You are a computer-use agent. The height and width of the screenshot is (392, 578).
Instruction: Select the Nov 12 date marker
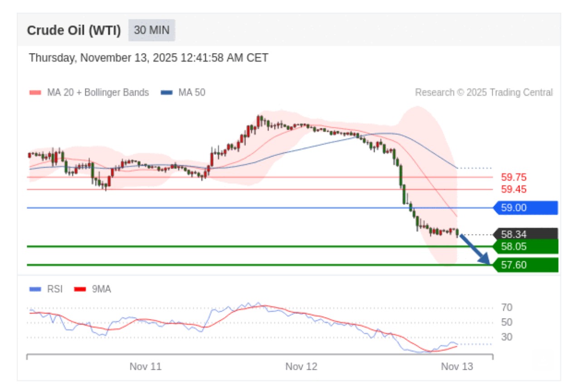click(301, 367)
